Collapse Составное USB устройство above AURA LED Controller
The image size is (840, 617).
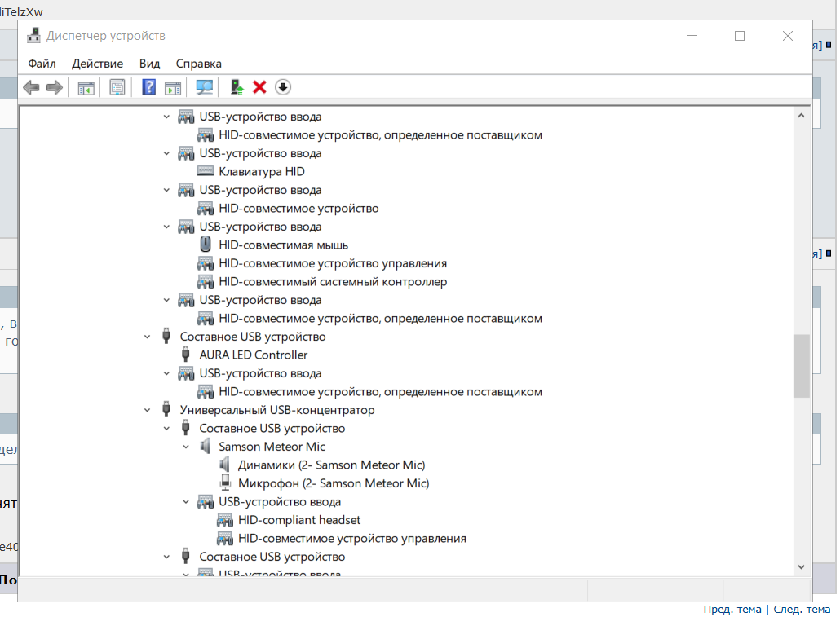148,337
